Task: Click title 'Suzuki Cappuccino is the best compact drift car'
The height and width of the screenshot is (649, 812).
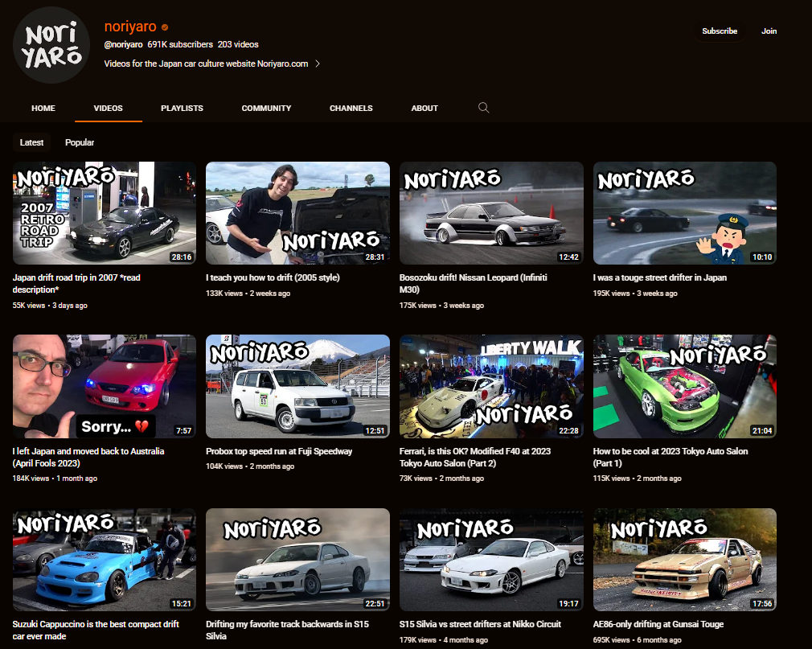Action: pos(96,630)
